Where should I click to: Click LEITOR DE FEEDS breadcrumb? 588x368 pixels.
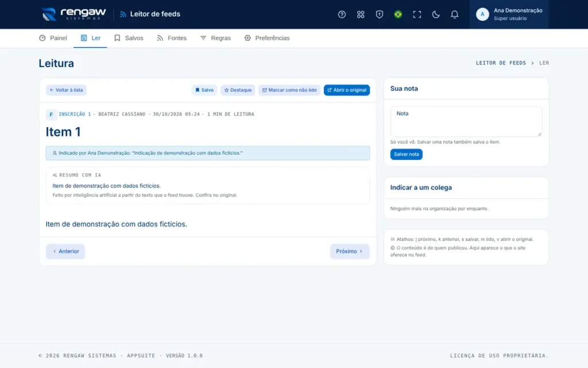pyautogui.click(x=501, y=63)
